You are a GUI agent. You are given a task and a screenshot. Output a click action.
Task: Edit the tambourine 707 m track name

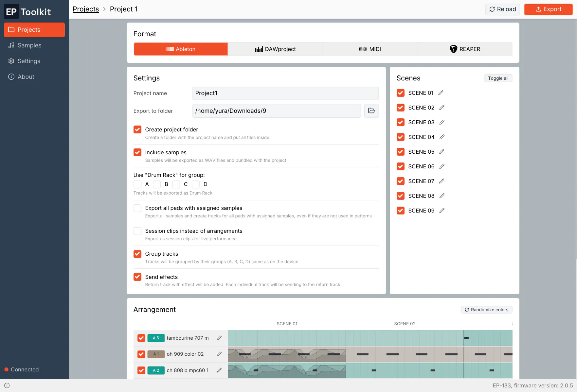pyautogui.click(x=219, y=338)
